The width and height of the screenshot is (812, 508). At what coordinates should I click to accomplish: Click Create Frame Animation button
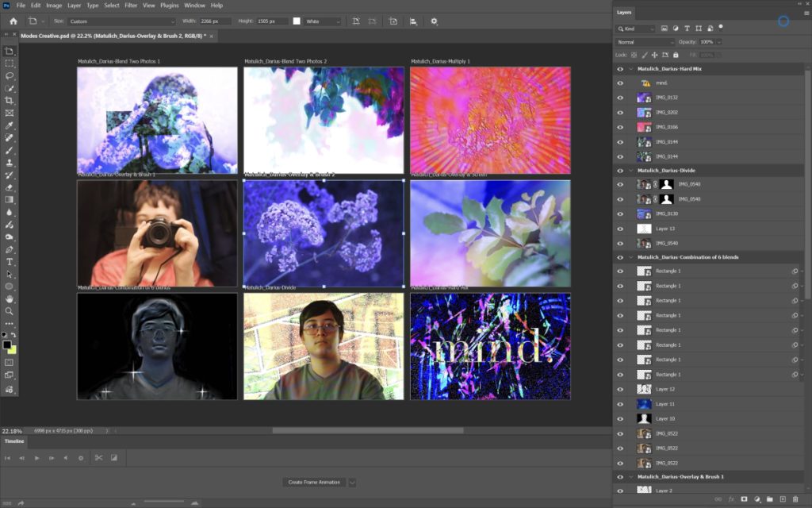(x=314, y=483)
